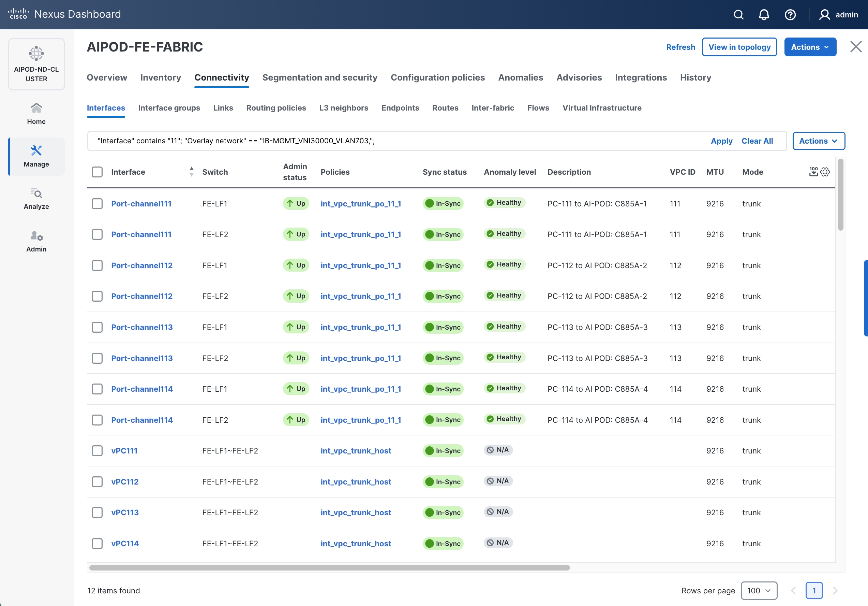Viewport: 868px width, 606px height.
Task: Check the select-all checkbox in table header
Action: point(97,172)
